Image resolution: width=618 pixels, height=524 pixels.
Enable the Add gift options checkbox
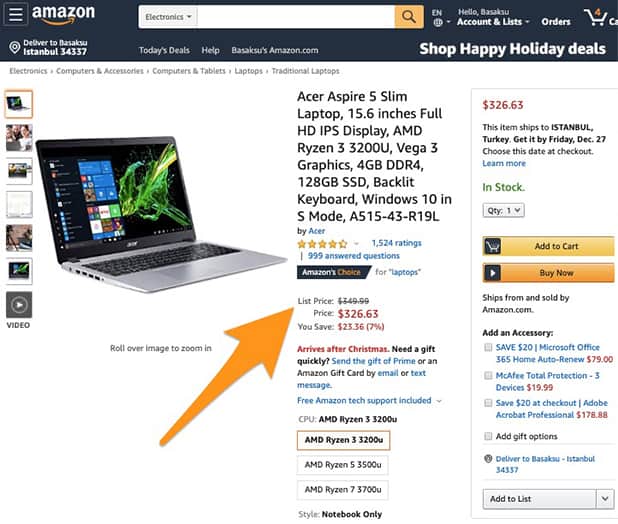488,436
